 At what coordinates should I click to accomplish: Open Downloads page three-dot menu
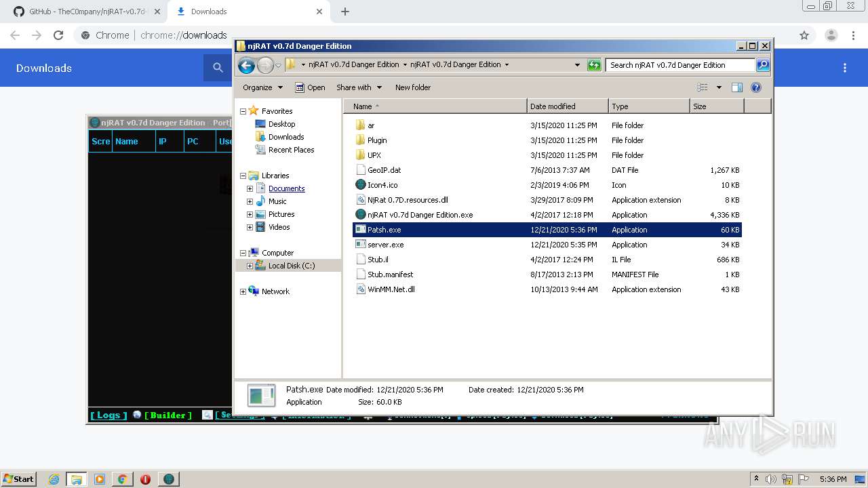[845, 68]
